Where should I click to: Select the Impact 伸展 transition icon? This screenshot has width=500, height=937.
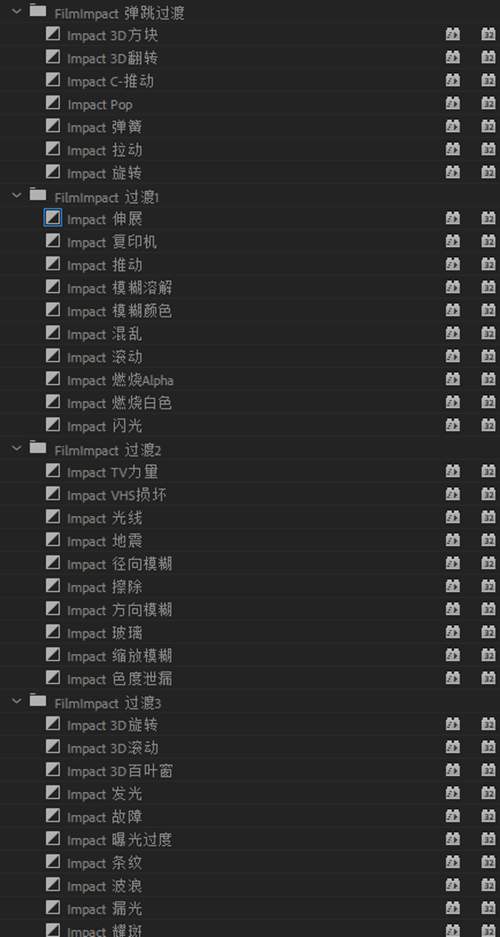pyautogui.click(x=53, y=218)
